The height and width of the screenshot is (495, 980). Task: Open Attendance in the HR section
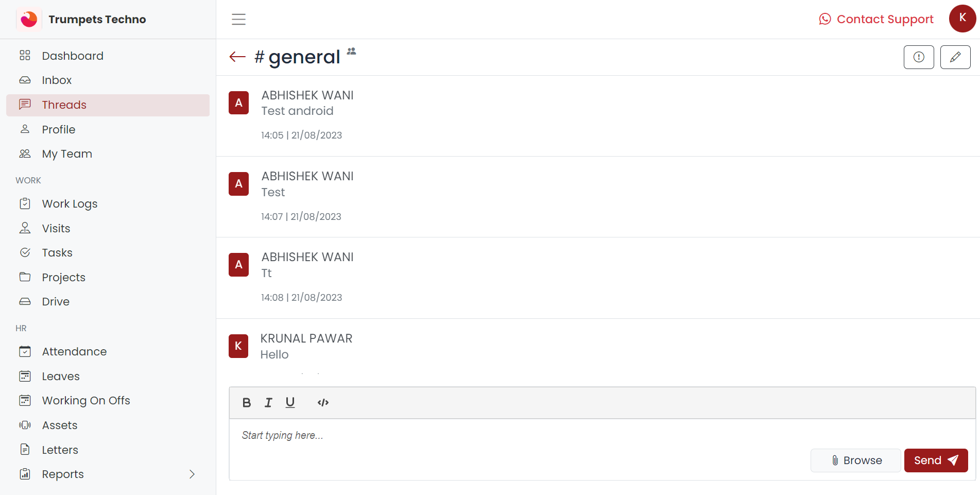(74, 352)
